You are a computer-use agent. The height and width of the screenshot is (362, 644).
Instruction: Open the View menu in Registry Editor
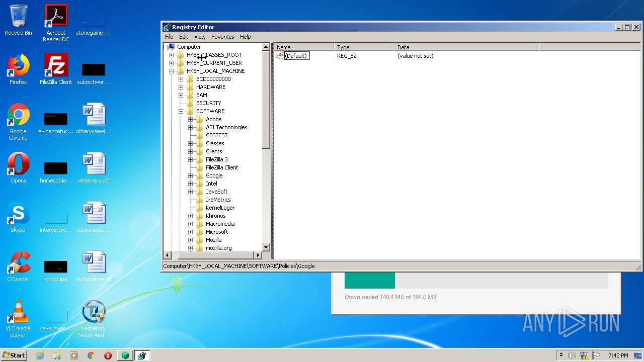(200, 37)
